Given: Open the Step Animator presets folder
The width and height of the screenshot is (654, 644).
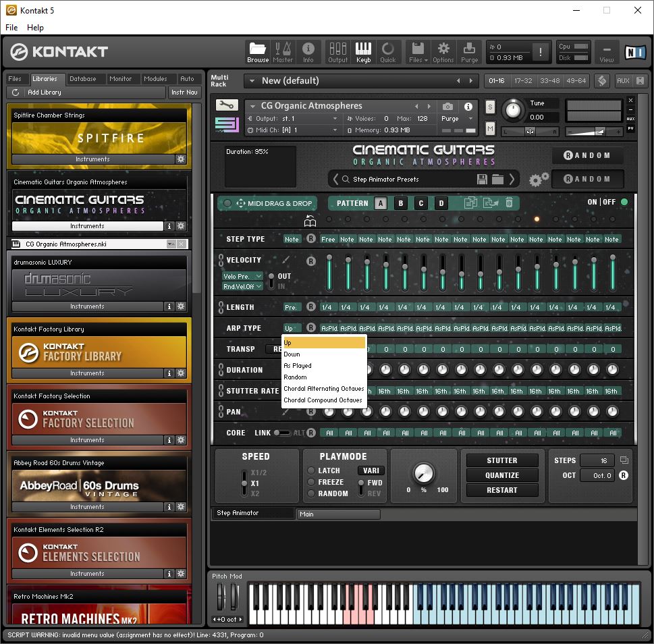Looking at the screenshot, I should pos(497,180).
